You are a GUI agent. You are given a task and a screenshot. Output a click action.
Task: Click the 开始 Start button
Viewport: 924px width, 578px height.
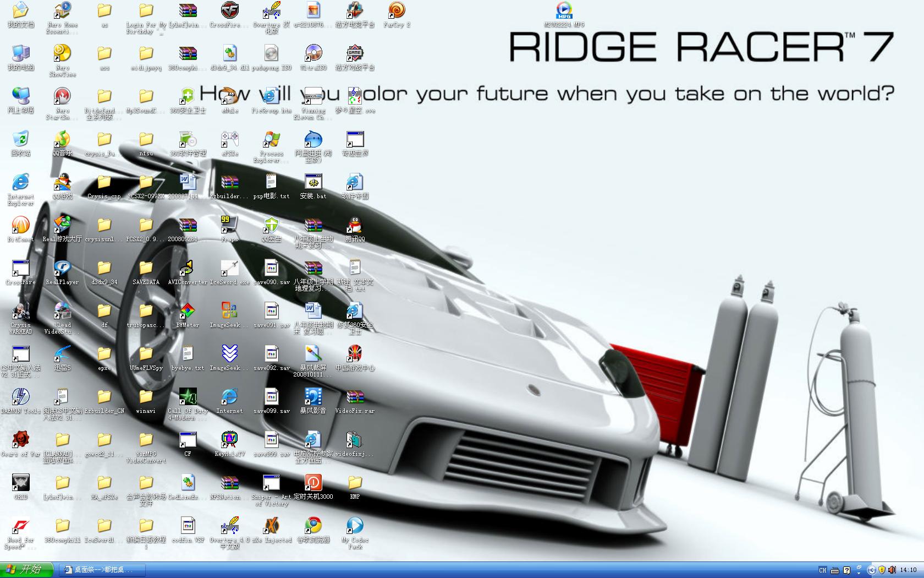(x=27, y=570)
